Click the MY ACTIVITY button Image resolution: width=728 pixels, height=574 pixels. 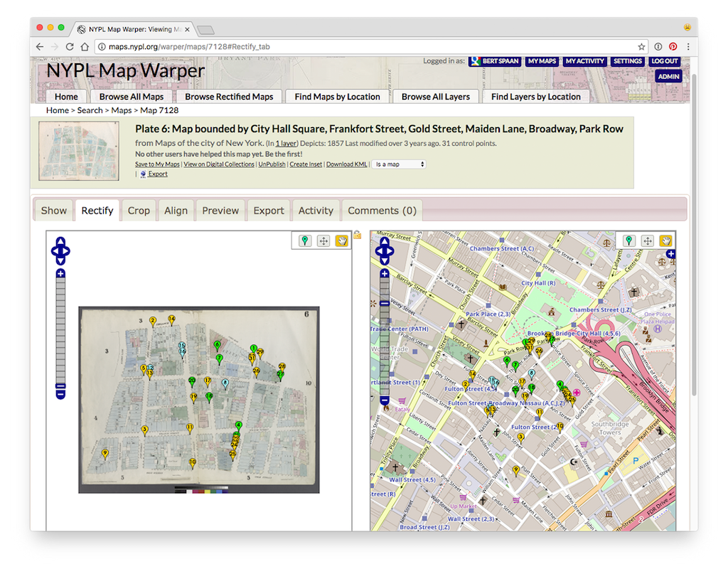584,61
